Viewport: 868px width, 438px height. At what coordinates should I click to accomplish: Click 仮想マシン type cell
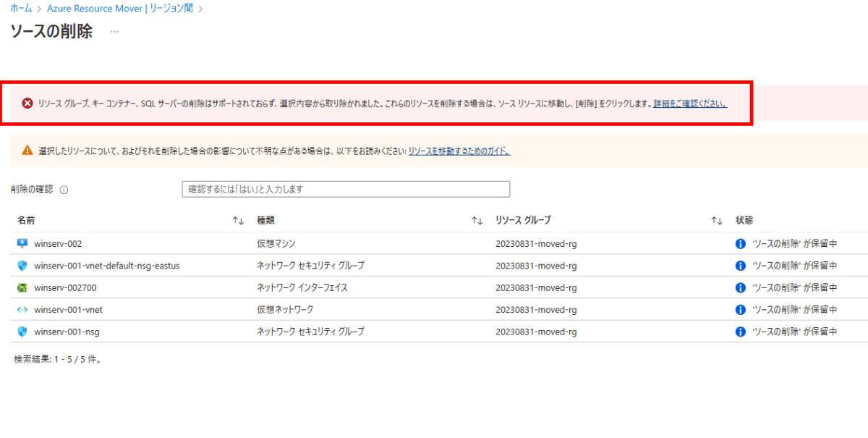click(276, 244)
